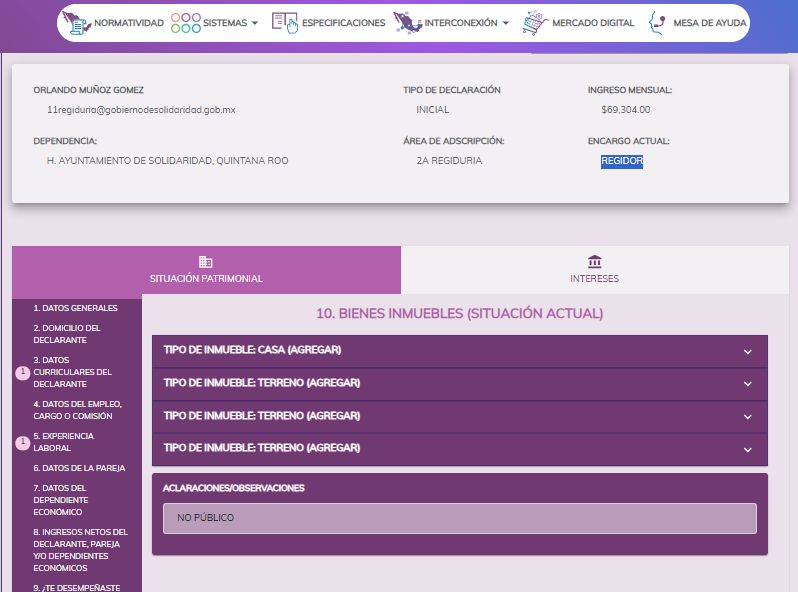Click the Mercado Digital icon
The image size is (798, 592).
pos(535,22)
